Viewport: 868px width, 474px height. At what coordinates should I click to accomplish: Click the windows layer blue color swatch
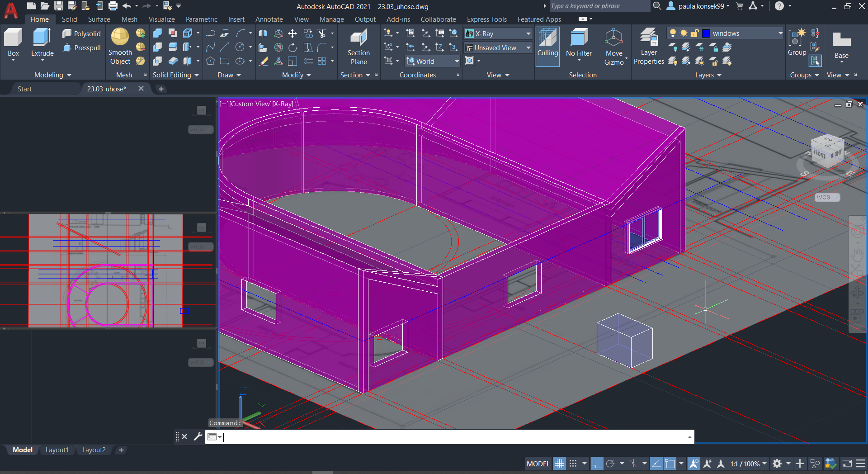tap(706, 33)
